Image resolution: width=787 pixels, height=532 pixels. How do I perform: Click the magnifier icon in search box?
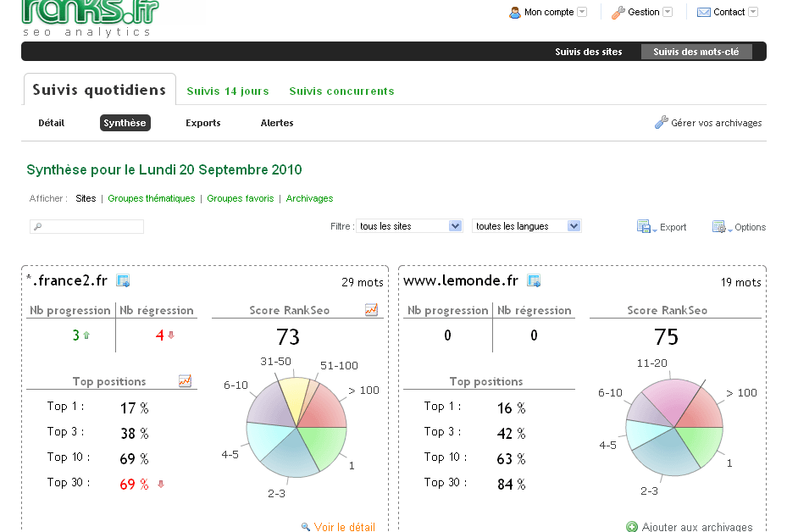pyautogui.click(x=37, y=227)
